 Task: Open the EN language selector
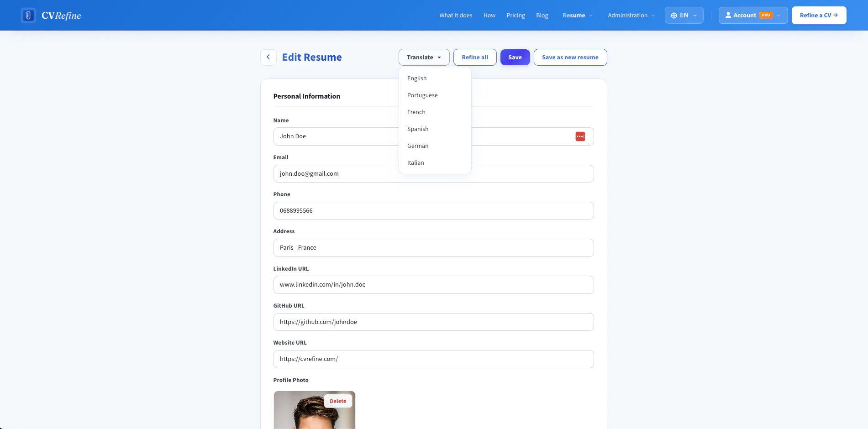684,16
